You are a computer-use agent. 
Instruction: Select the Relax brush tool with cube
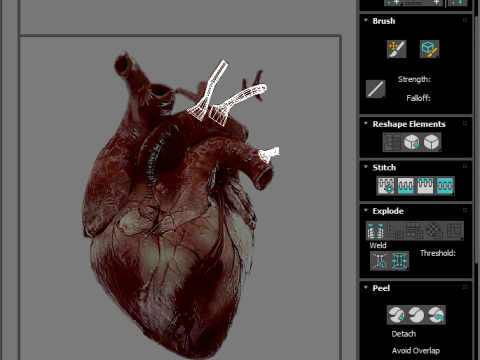[429, 49]
